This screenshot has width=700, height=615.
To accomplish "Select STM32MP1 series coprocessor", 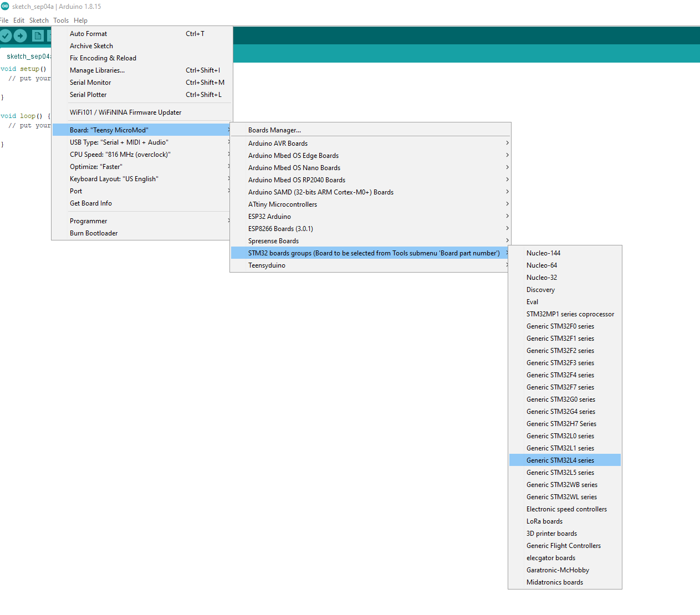I will [565, 314].
